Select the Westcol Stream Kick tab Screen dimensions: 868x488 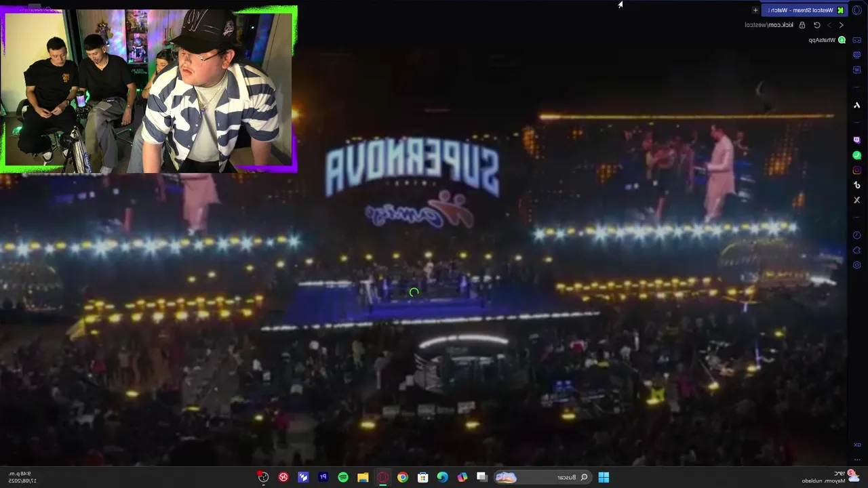[x=806, y=10]
